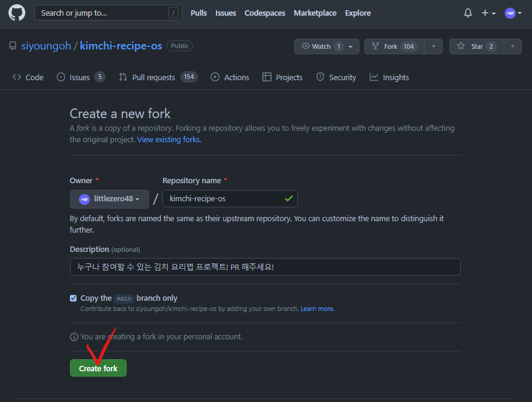Click the green Create fork button
The height and width of the screenshot is (402, 532).
click(98, 368)
